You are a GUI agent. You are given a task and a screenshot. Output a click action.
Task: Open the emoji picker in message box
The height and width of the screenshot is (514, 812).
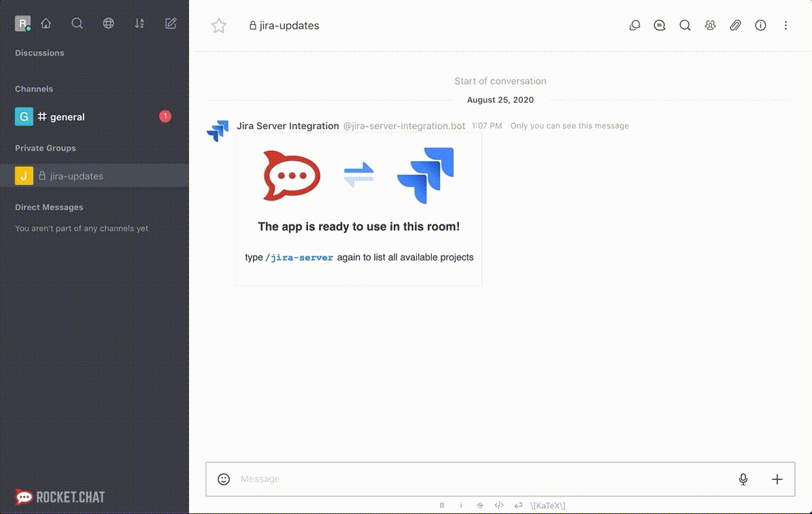pos(222,479)
